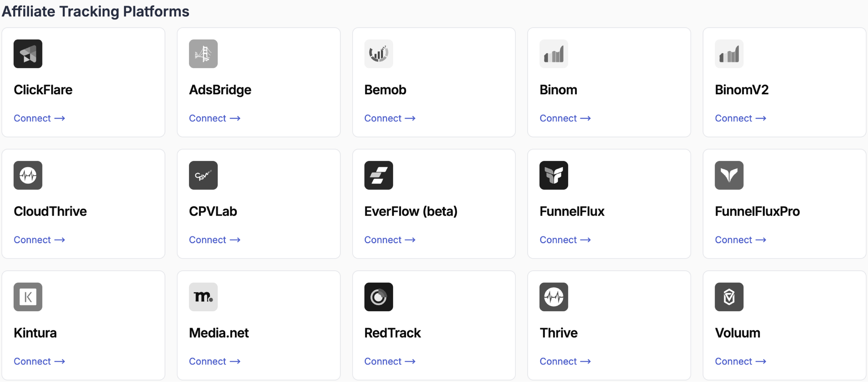This screenshot has width=868, height=382.
Task: Click the Voluum shield icon
Action: pos(729,297)
